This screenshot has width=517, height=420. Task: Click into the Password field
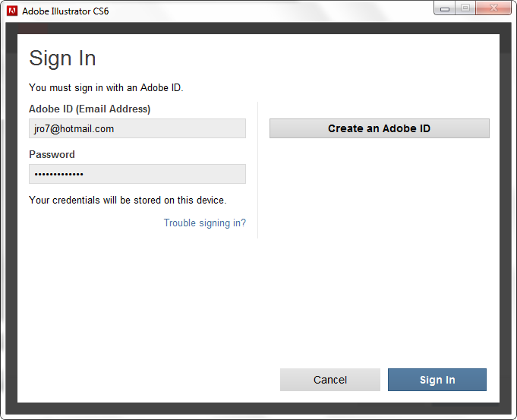(137, 174)
